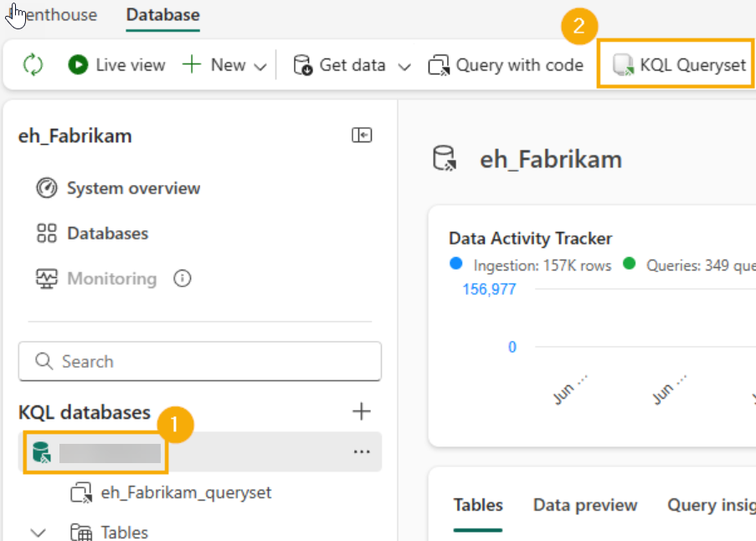This screenshot has width=756, height=541.
Task: Add a new KQL database with plus icon
Action: [361, 411]
